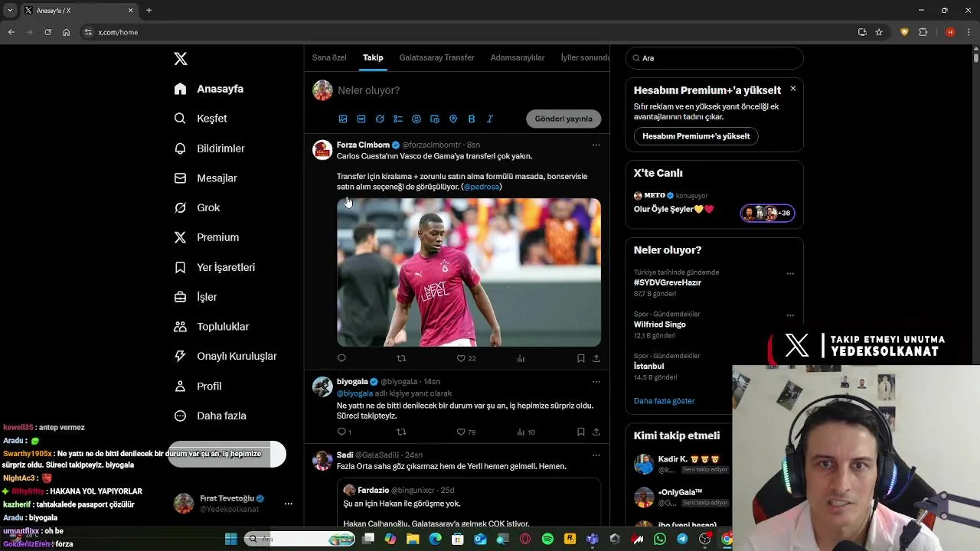This screenshot has height=551, width=980.
Task: Open Telegram from the taskbar
Action: pyautogui.click(x=682, y=539)
